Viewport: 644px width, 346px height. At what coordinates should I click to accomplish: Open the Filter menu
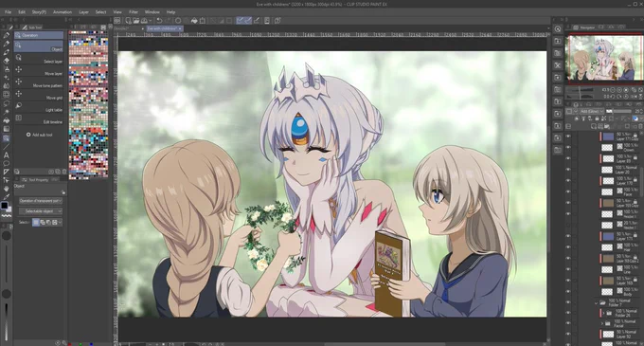[x=134, y=12]
